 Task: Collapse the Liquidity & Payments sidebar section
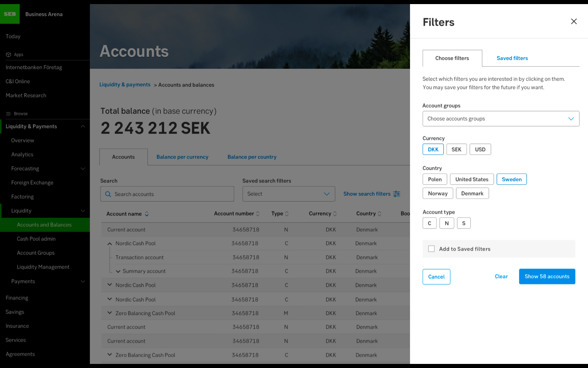point(83,126)
